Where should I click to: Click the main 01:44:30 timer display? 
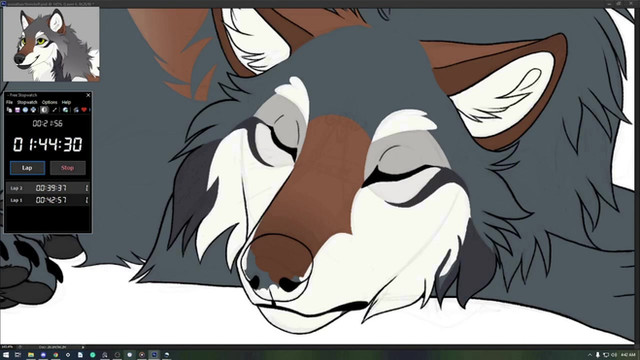(x=48, y=144)
